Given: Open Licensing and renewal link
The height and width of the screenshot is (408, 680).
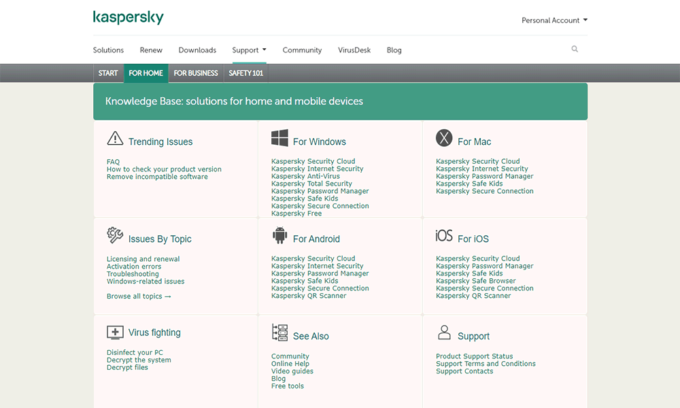Looking at the screenshot, I should [143, 259].
